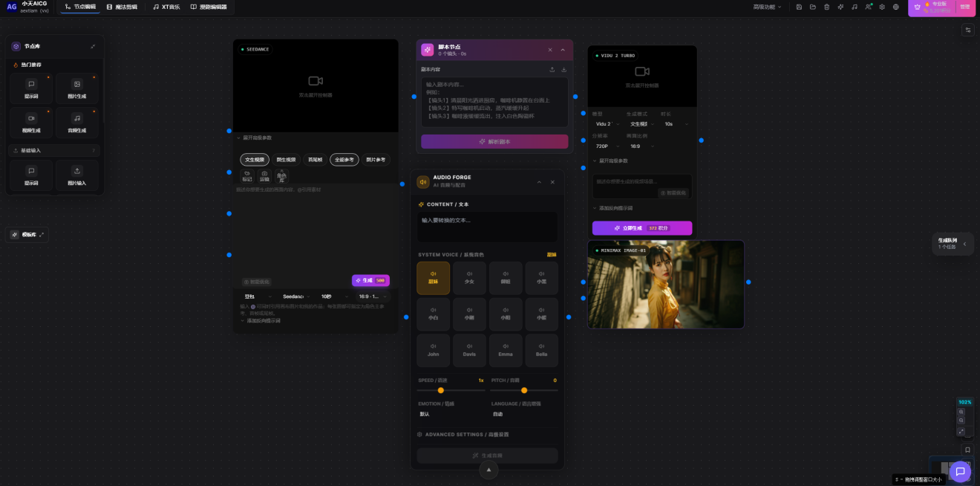Click the globe language icon in top toolbar
The image size is (980, 486).
pyautogui.click(x=896, y=7)
